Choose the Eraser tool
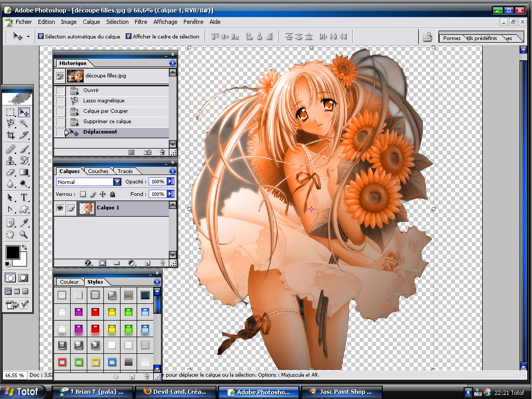This screenshot has height=399, width=532. tap(10, 172)
